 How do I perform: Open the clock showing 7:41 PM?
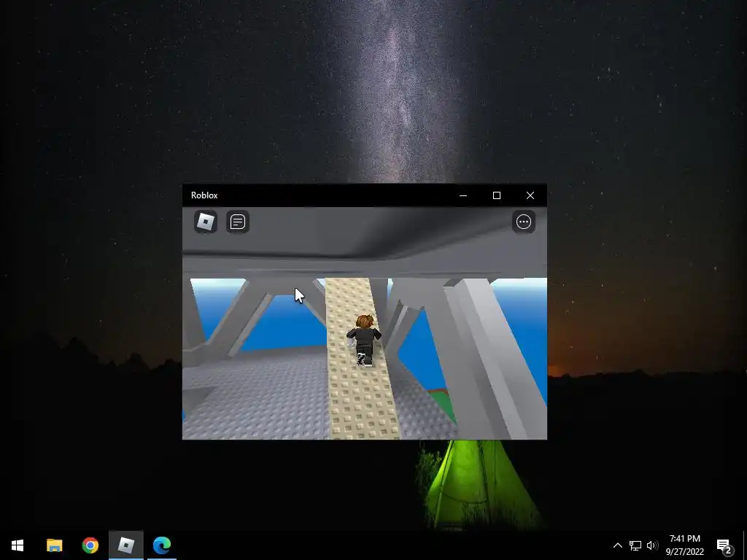(684, 545)
